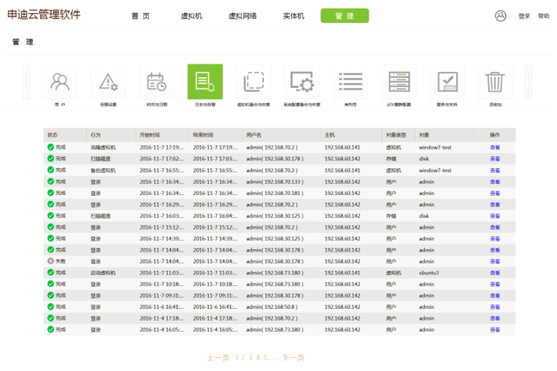Open calendar clock time and date icon
Viewport: 557px width, 371px height.
(157, 82)
